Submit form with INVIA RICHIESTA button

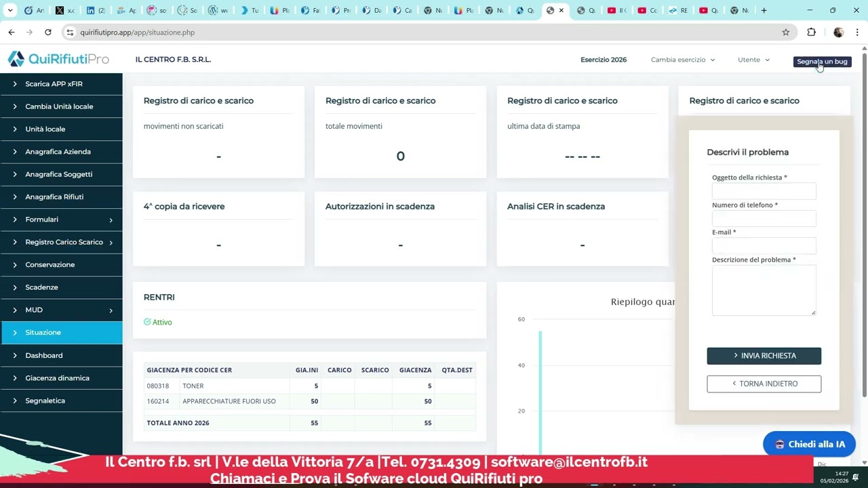point(764,356)
